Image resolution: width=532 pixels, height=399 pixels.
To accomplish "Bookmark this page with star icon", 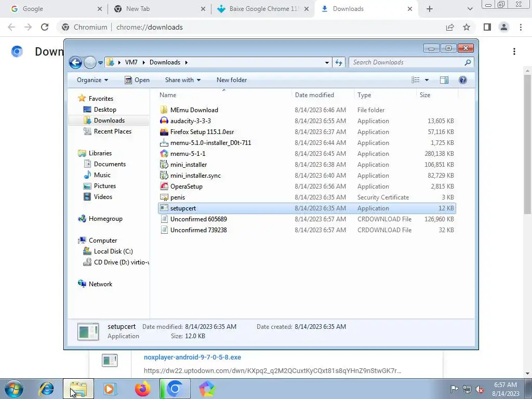I will pyautogui.click(x=467, y=27).
